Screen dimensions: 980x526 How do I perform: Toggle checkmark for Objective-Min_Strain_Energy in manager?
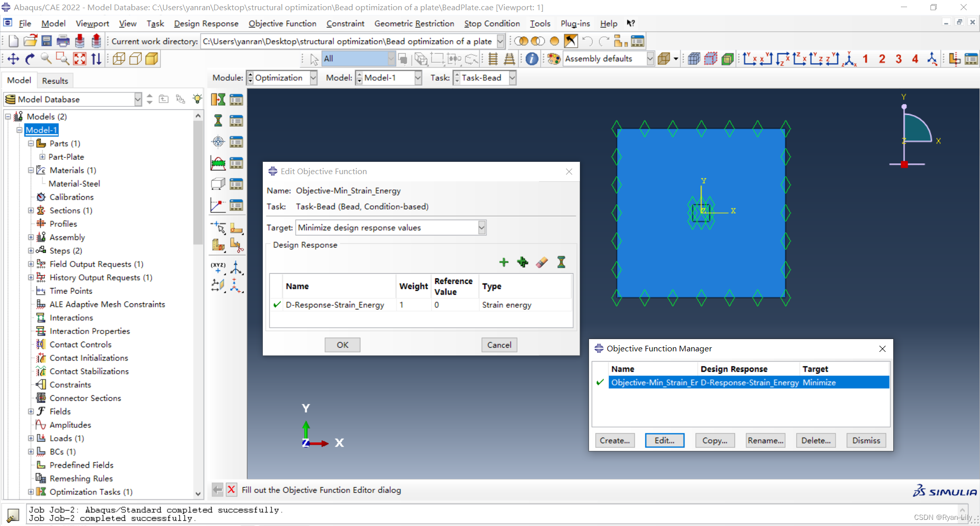[x=600, y=382]
